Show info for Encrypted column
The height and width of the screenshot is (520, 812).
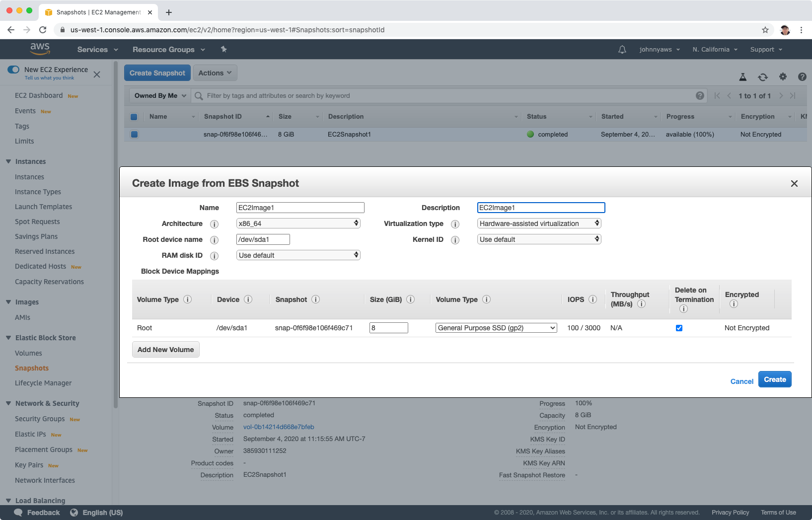(734, 304)
